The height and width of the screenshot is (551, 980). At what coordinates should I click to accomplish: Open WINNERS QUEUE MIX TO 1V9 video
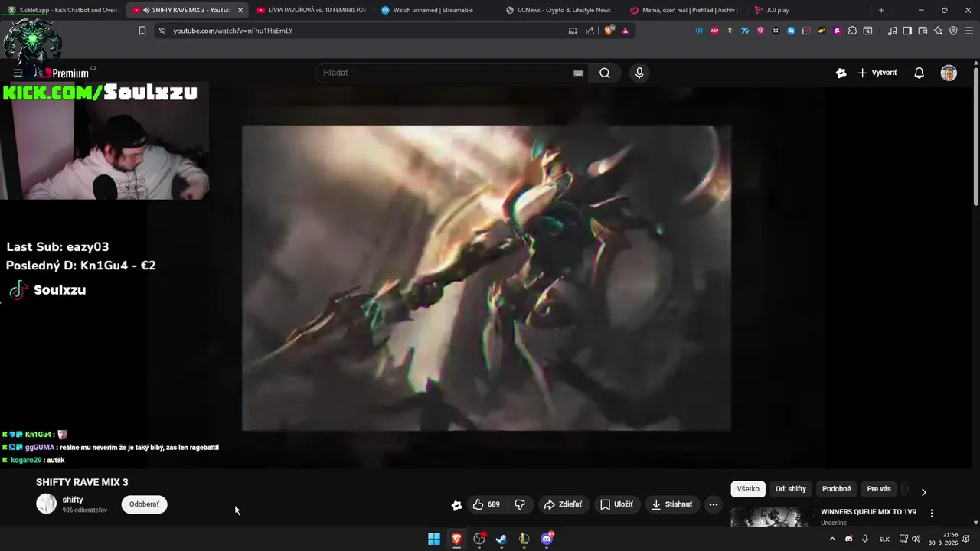click(868, 512)
